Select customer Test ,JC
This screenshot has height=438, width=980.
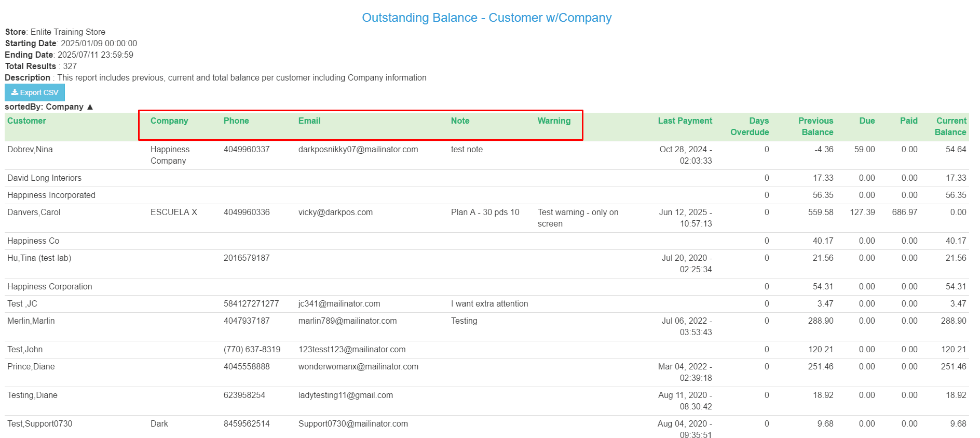[22, 303]
